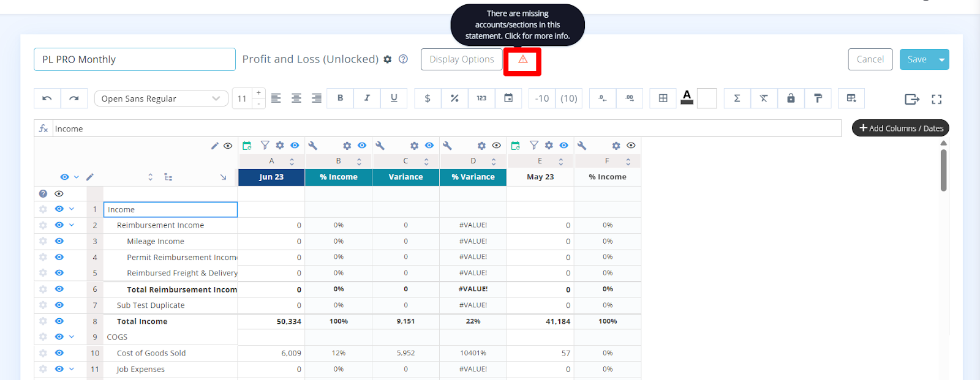Click the missing accounts warning triangle icon

(x=522, y=60)
